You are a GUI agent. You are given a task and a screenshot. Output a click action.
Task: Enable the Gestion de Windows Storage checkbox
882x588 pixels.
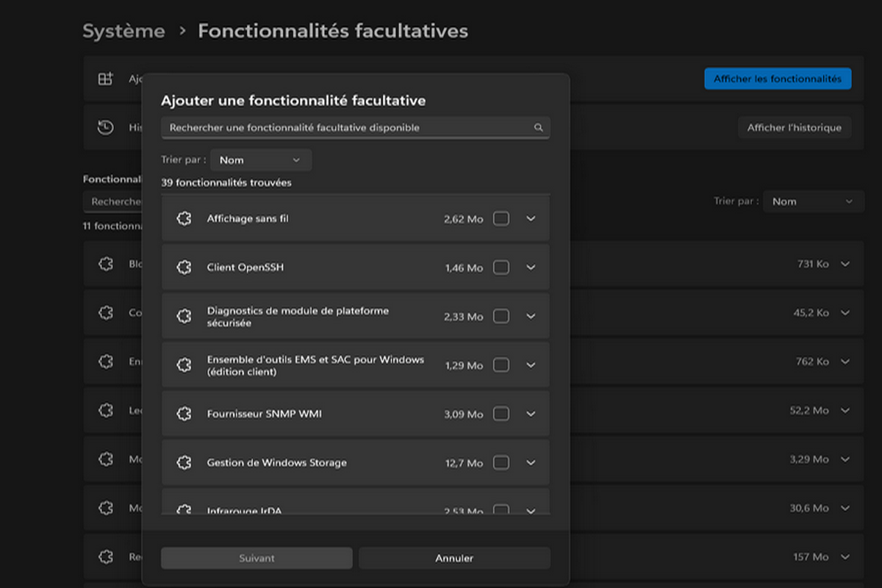coord(501,463)
